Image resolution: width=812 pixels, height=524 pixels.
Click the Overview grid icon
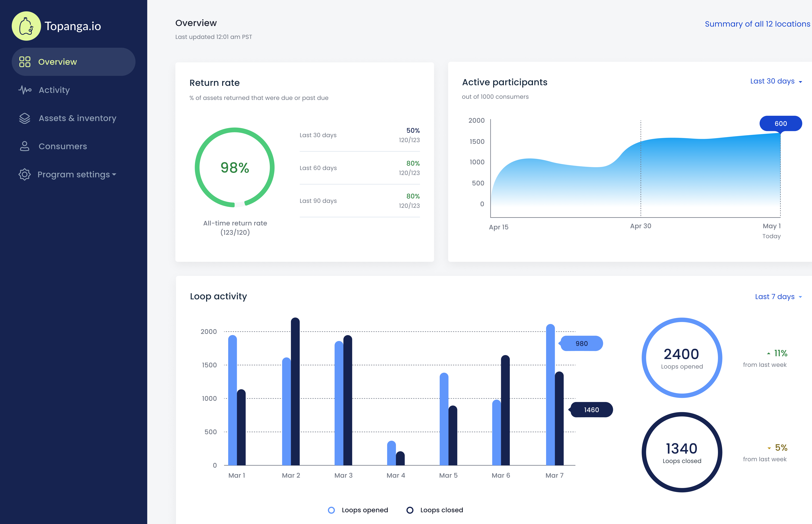[24, 62]
